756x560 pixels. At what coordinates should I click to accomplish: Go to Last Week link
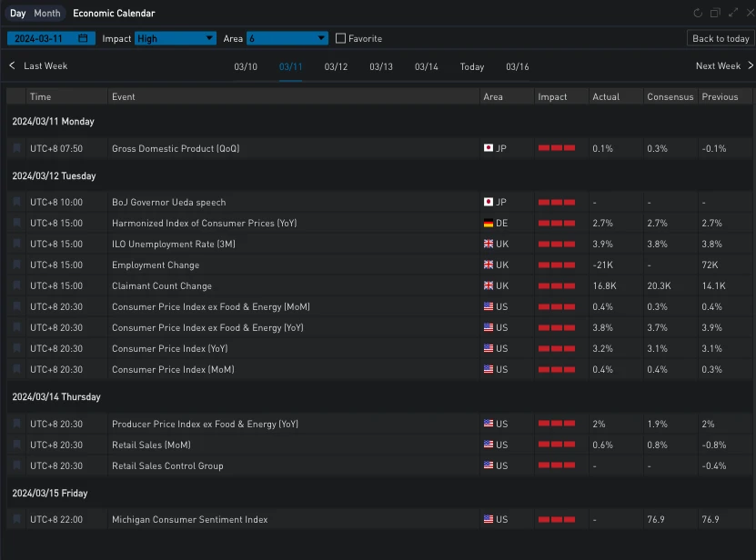point(38,65)
